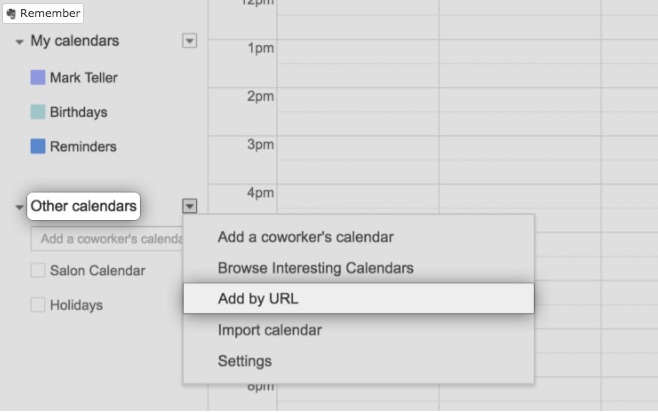Open My calendars dropdown arrow menu
This screenshot has height=413, width=658.
pyautogui.click(x=190, y=41)
